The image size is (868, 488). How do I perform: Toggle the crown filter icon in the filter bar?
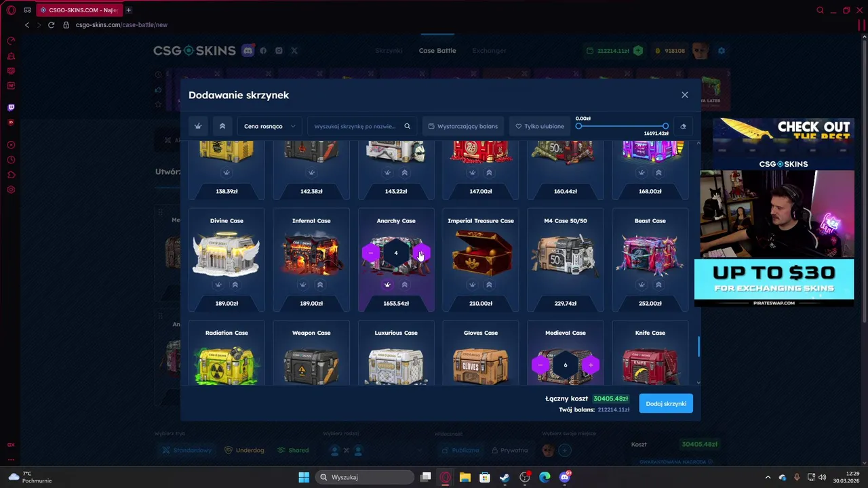point(198,126)
